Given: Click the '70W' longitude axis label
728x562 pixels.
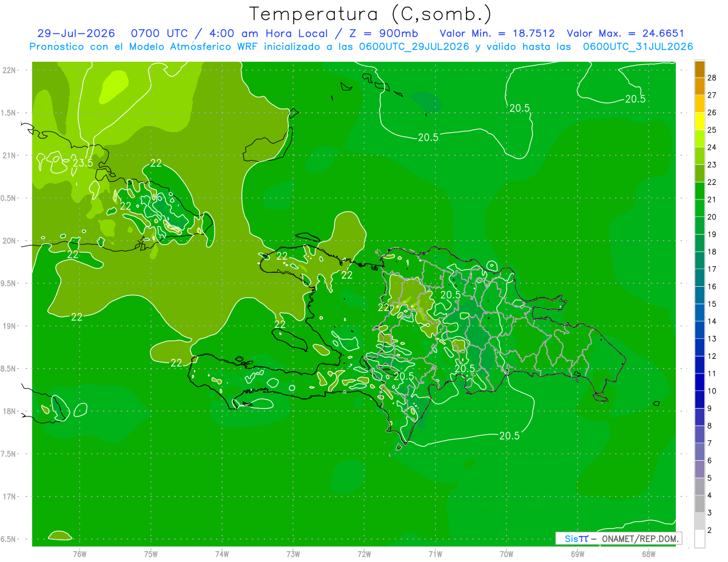Looking at the screenshot, I should (507, 554).
